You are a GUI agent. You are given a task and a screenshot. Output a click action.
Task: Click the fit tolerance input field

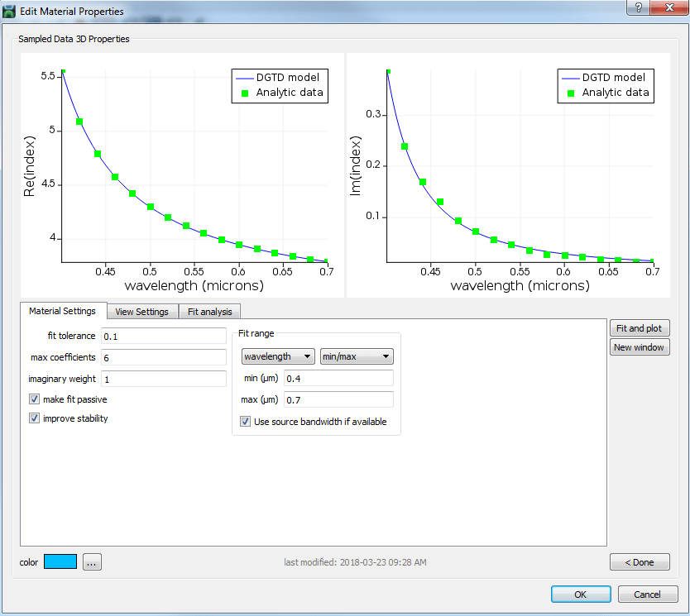163,336
